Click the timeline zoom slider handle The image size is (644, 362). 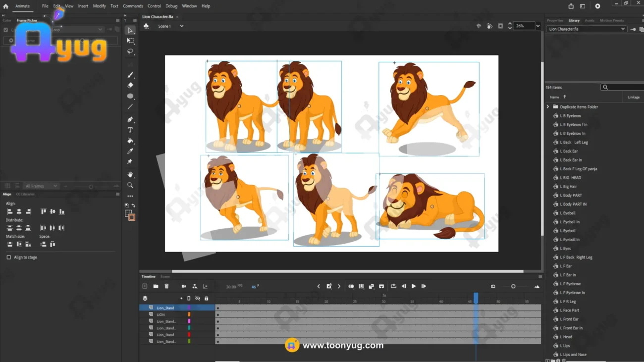click(513, 286)
